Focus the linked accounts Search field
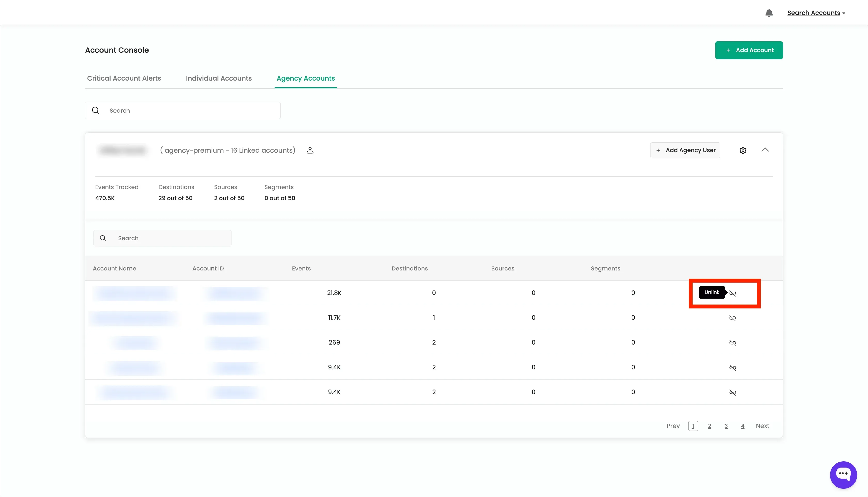 tap(162, 238)
